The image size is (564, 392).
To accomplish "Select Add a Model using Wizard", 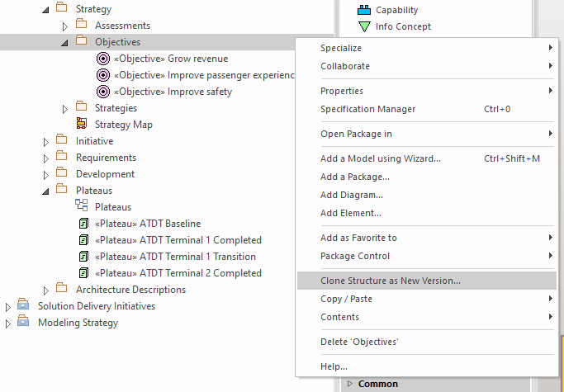I will [x=381, y=158].
